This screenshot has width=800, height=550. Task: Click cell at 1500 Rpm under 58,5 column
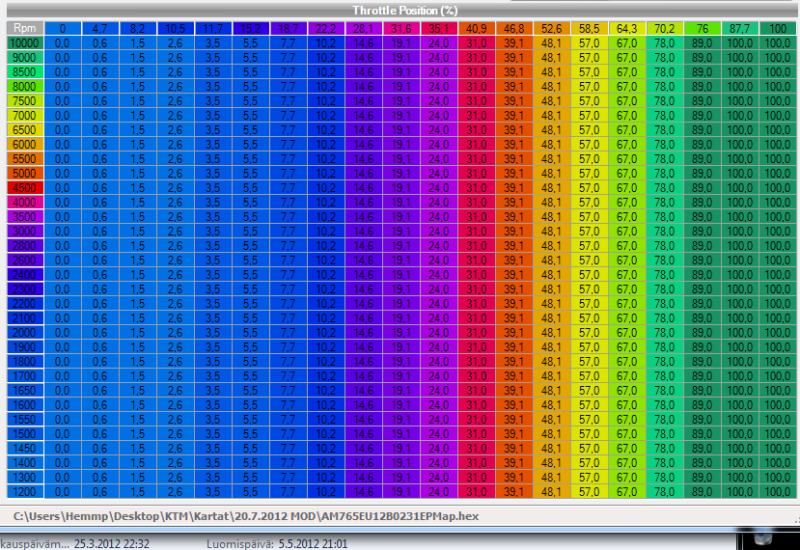click(590, 434)
